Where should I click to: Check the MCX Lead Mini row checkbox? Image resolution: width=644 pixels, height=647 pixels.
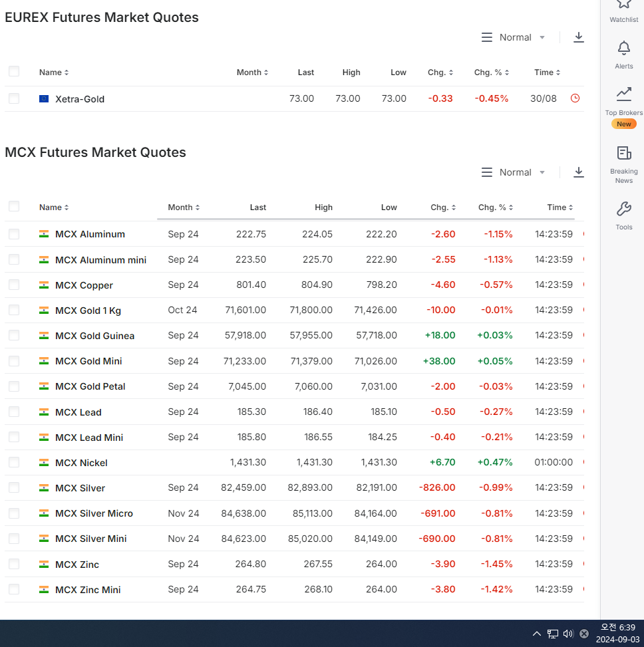[x=14, y=437]
